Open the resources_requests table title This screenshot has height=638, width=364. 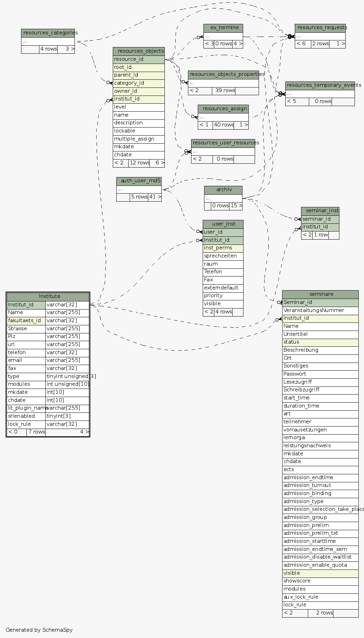[x=320, y=28]
